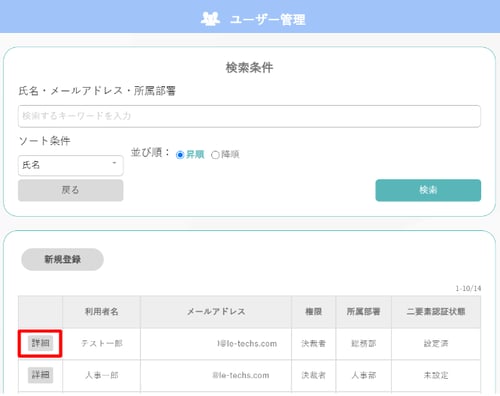
Task: Open 詳細 for テスト一郎 row
Action: 40,343
